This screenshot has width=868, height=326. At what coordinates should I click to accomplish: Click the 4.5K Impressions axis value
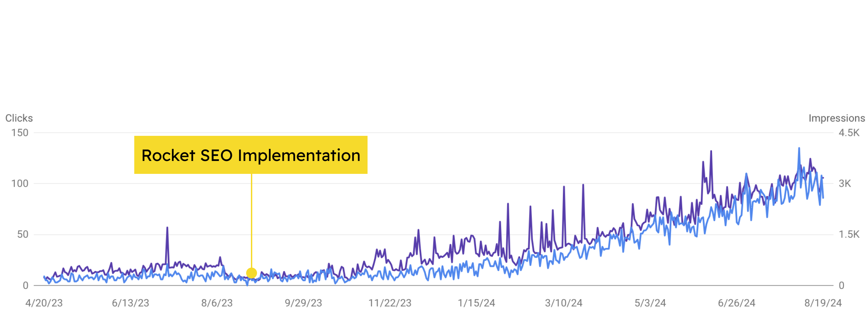point(849,133)
